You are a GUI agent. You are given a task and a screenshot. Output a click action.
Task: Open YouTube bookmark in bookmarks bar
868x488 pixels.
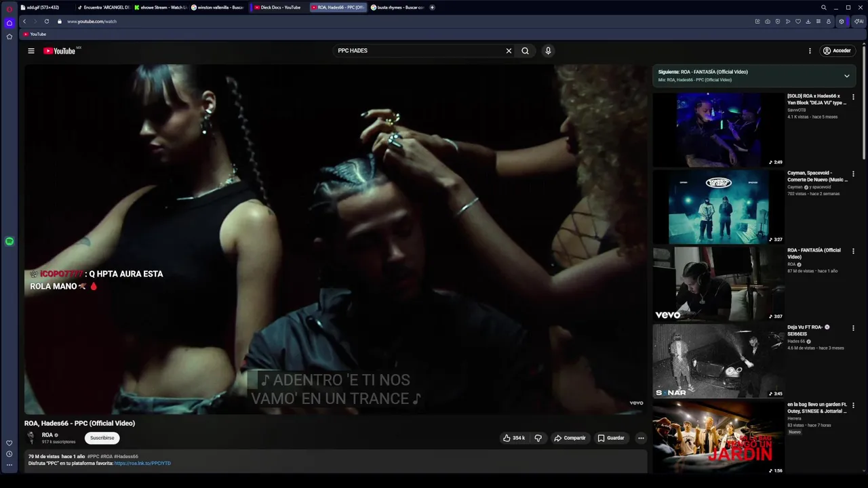35,34
